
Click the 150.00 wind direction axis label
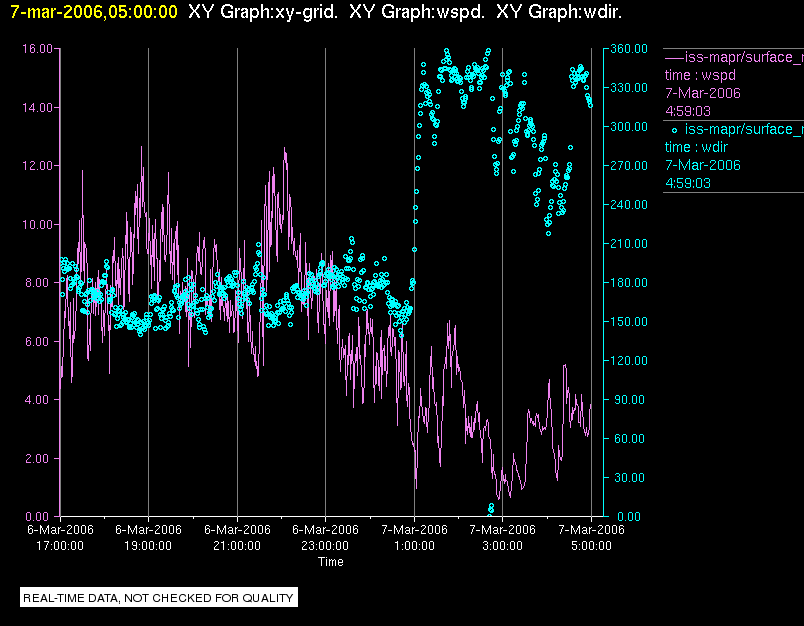click(629, 321)
